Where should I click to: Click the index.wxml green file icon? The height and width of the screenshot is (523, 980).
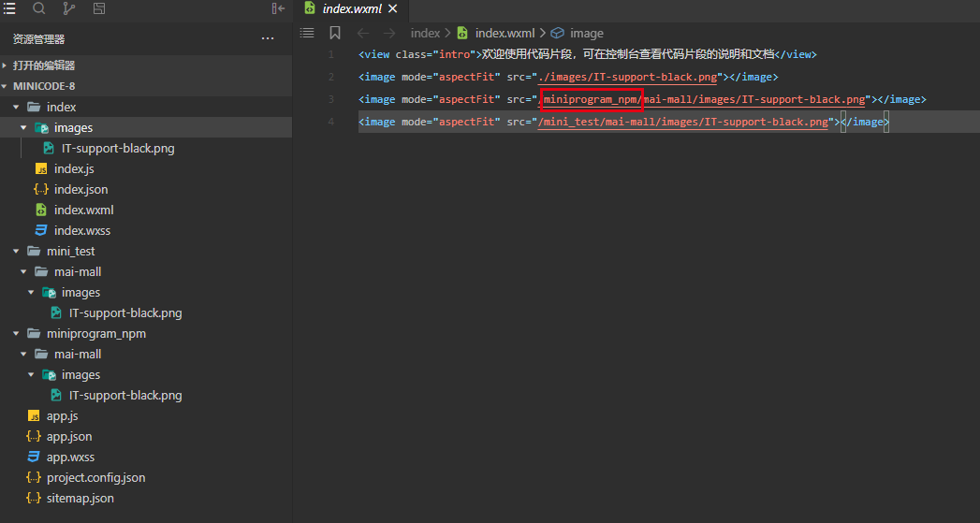tap(41, 210)
